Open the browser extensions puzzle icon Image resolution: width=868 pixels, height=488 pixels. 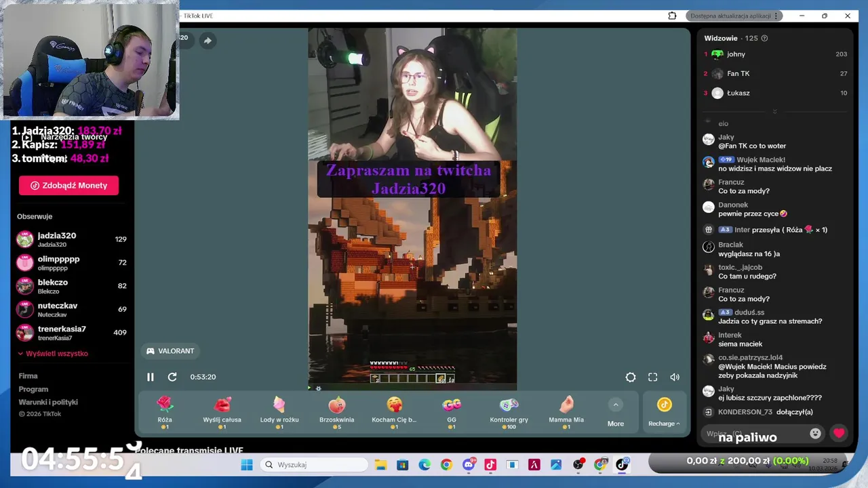coord(672,16)
